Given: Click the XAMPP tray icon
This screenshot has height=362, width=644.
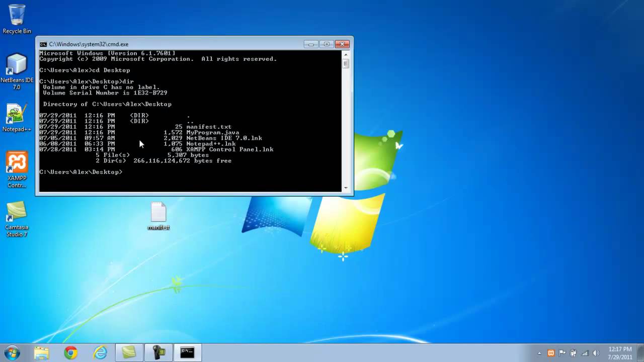Looking at the screenshot, I should [x=551, y=353].
